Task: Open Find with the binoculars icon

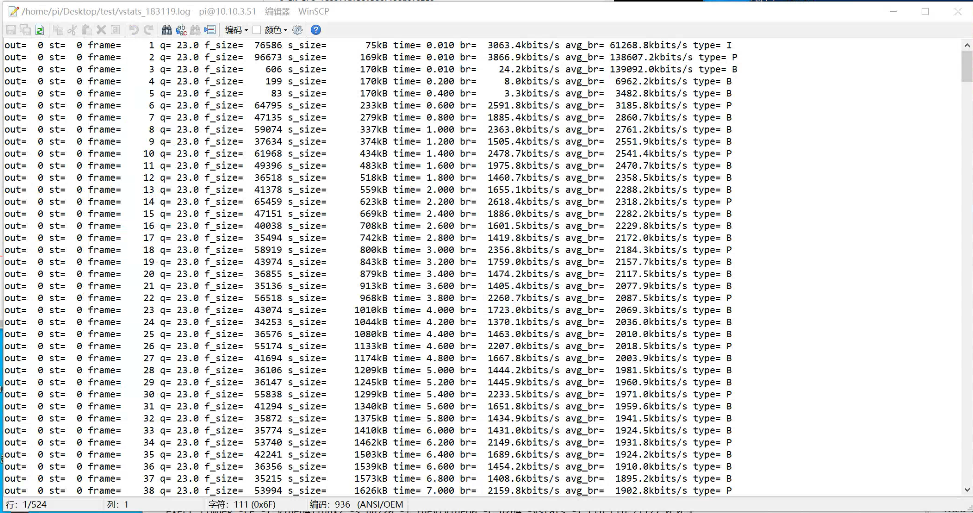Action: (x=166, y=30)
